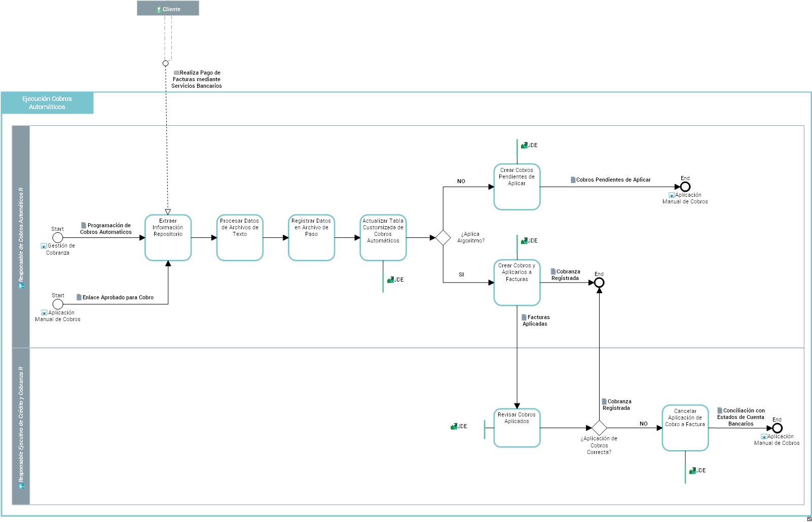812x522 pixels.
Task: Select the Responsable de Cobros Automáticos lane header
Action: tap(21, 236)
